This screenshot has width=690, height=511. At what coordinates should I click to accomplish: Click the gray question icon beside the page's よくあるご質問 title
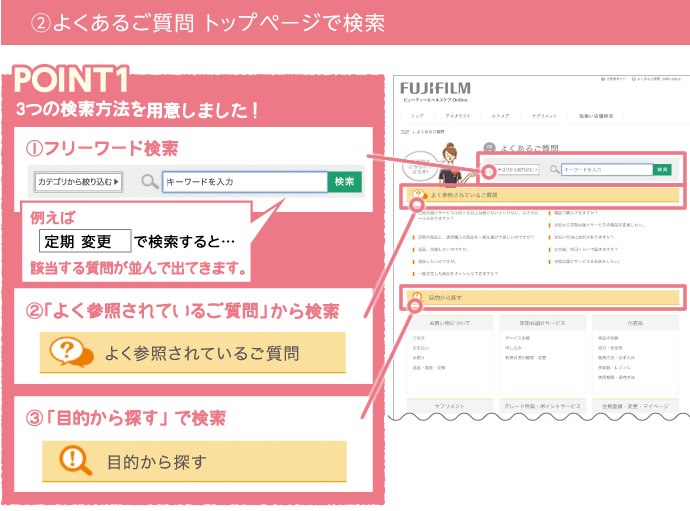[489, 147]
